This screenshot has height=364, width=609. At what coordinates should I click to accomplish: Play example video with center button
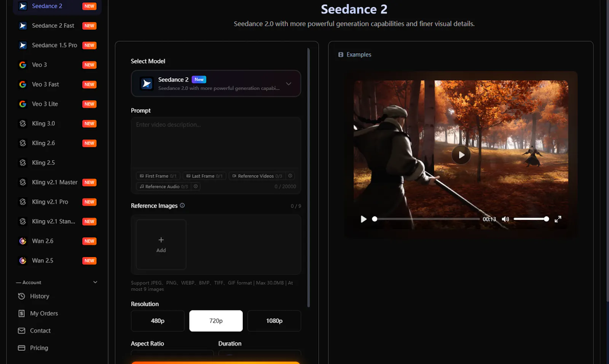(x=461, y=155)
